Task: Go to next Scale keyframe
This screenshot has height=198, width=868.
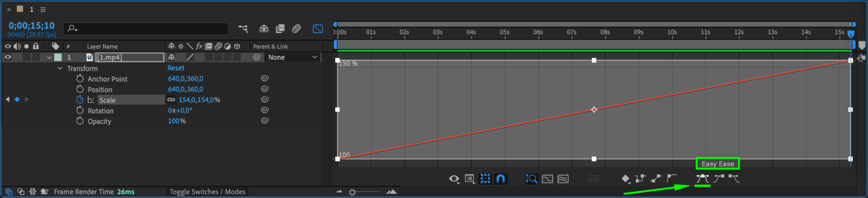Action: click(x=26, y=99)
